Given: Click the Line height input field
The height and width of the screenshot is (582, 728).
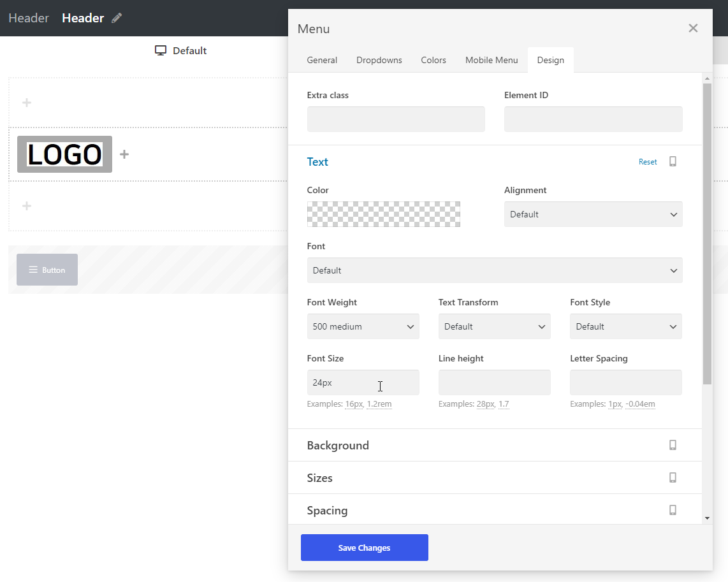Looking at the screenshot, I should coord(495,382).
